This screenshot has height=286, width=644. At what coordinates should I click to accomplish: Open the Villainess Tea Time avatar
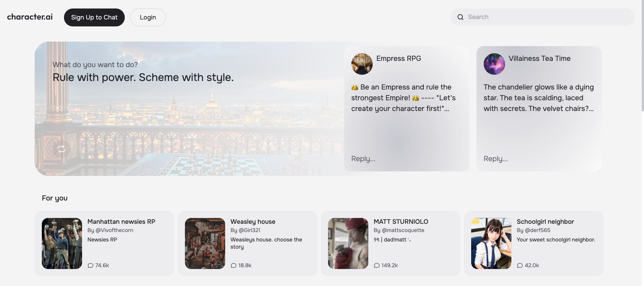(x=494, y=64)
